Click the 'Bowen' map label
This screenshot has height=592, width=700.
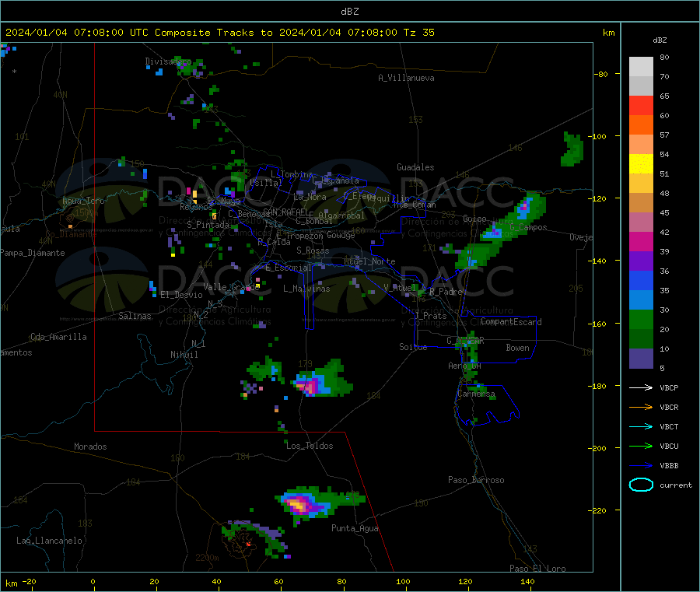point(518,347)
